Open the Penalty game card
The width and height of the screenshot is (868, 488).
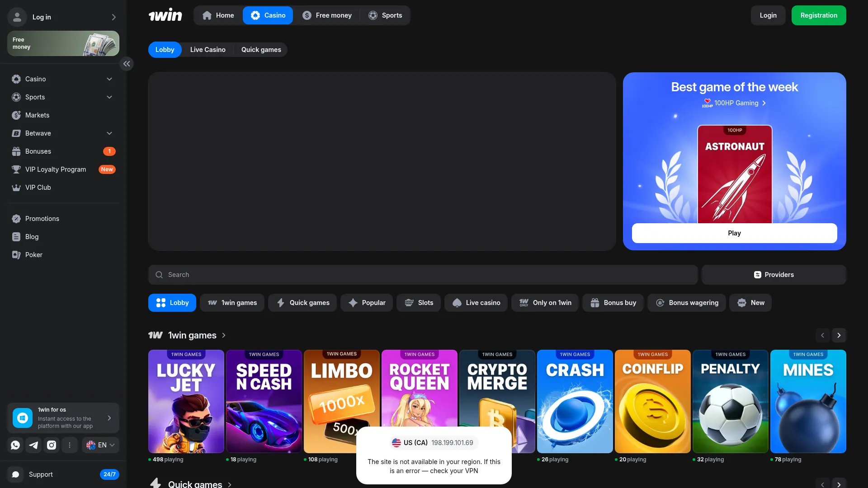click(x=731, y=401)
